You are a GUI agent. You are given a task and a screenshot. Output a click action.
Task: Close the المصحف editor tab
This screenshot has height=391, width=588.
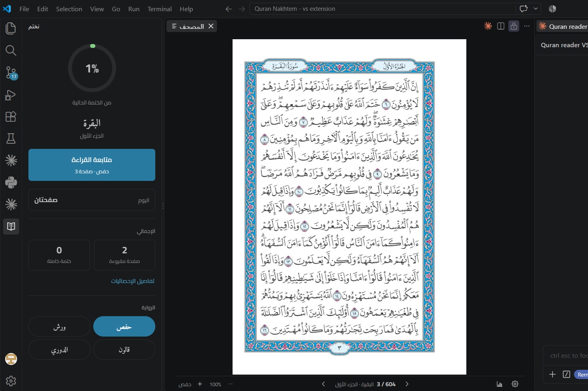pyautogui.click(x=211, y=26)
